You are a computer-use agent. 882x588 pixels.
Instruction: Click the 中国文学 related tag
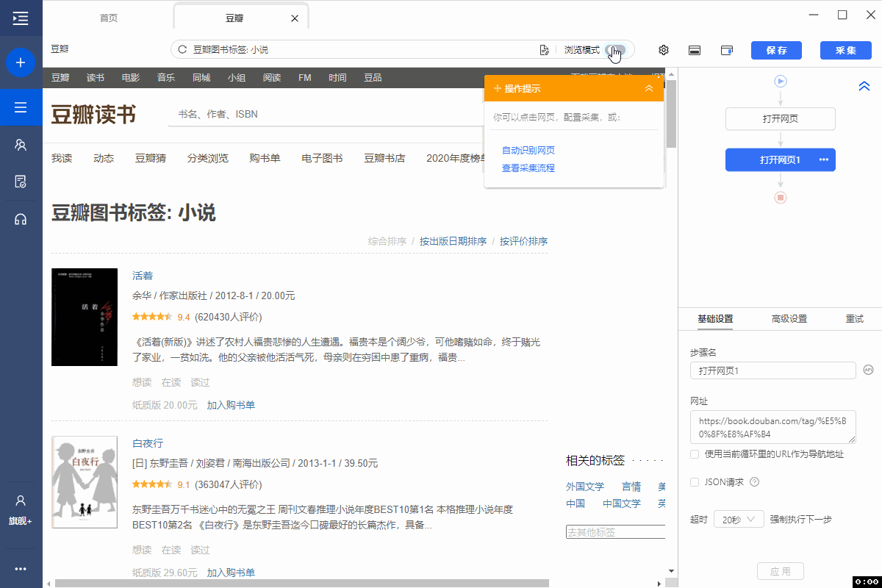622,503
